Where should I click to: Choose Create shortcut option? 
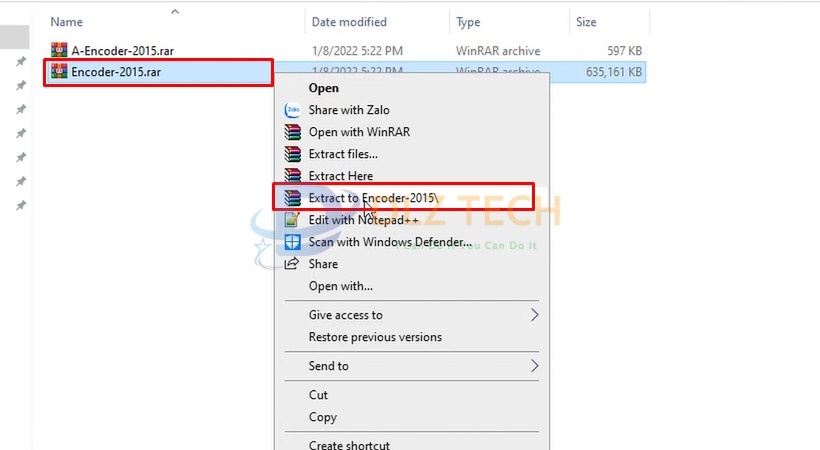coord(349,445)
